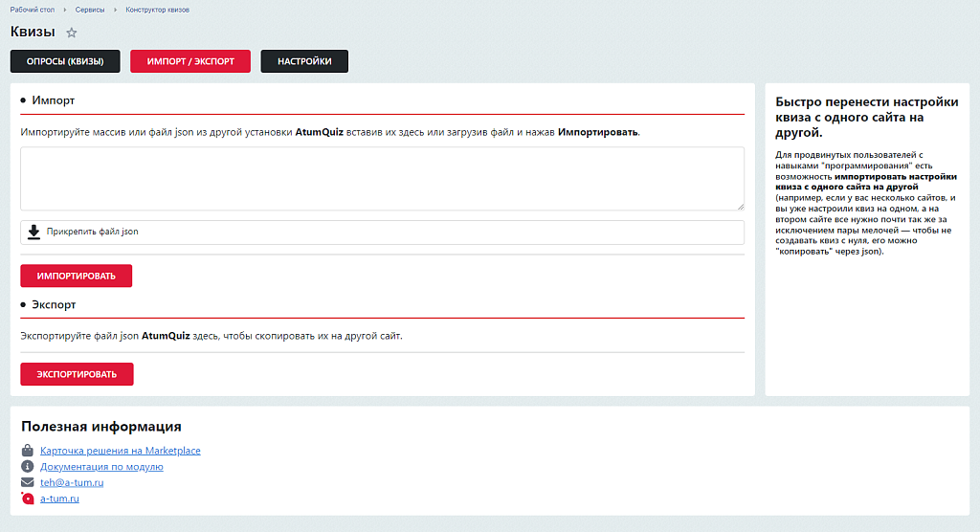The height and width of the screenshot is (532, 980).
Task: Click the teh@a-tum.ru email link
Action: pos(72,482)
